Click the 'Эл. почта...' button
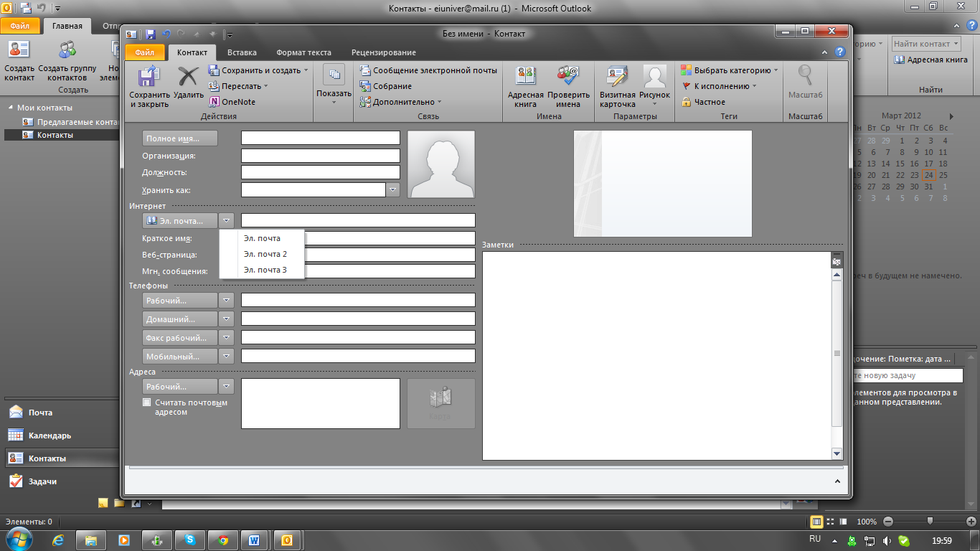Screen dimensions: 980x551 (180, 221)
